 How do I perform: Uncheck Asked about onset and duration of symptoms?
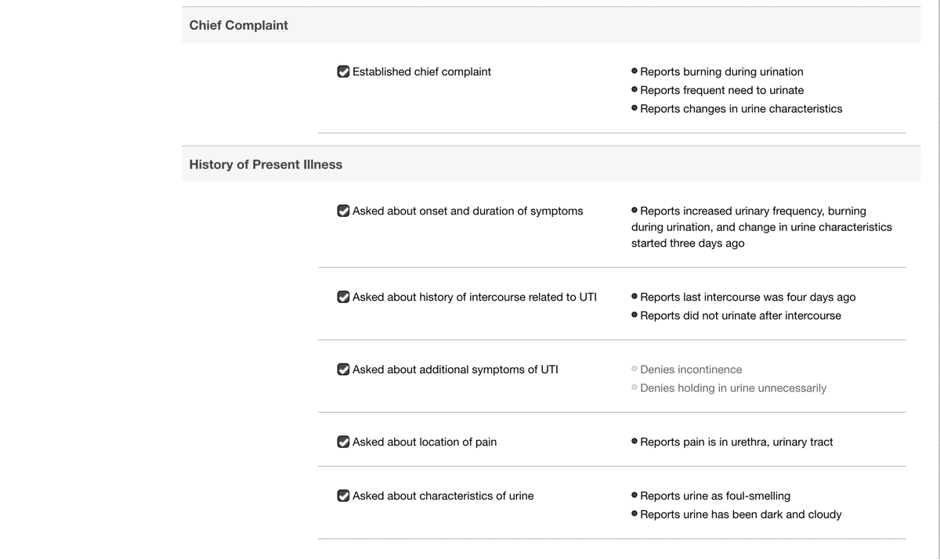[x=343, y=211]
